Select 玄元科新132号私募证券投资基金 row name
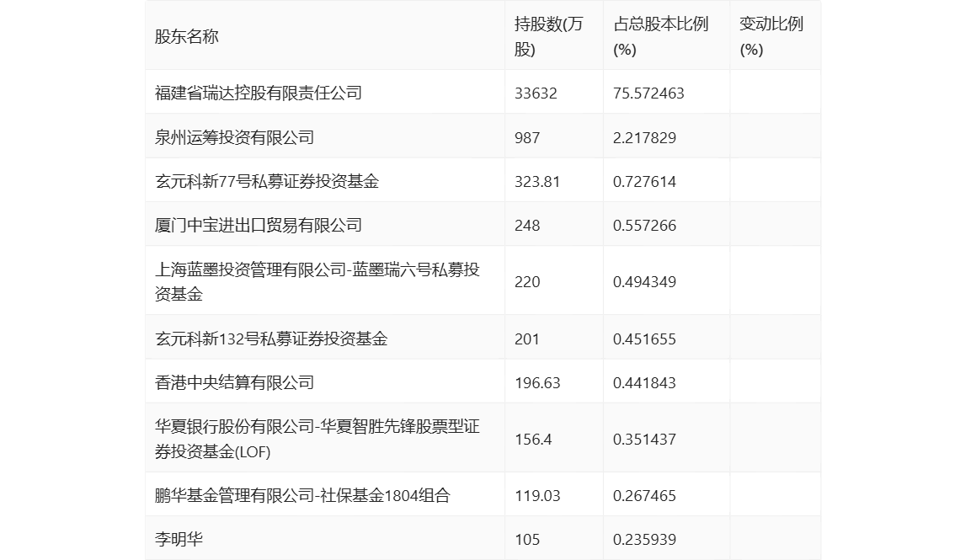The height and width of the screenshot is (560, 966). (271, 339)
